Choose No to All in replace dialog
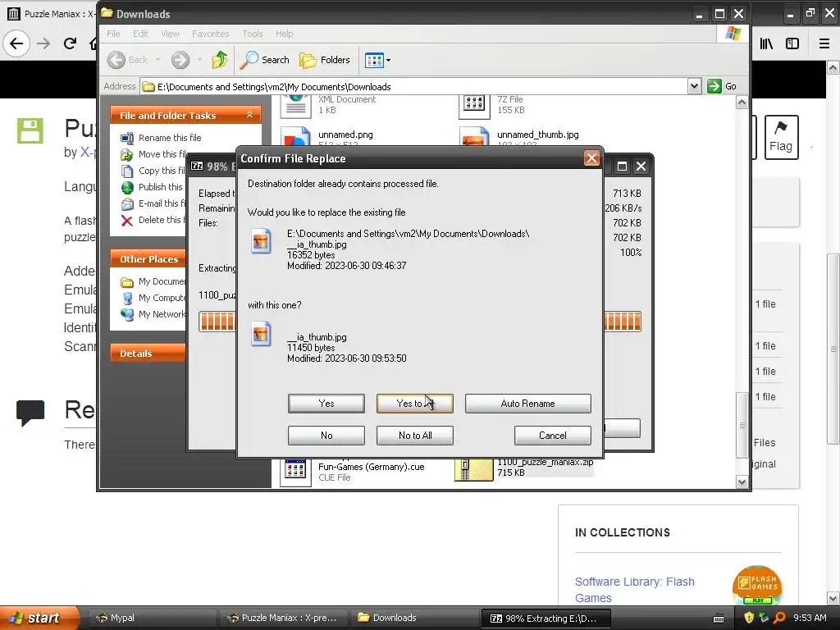 tap(414, 436)
